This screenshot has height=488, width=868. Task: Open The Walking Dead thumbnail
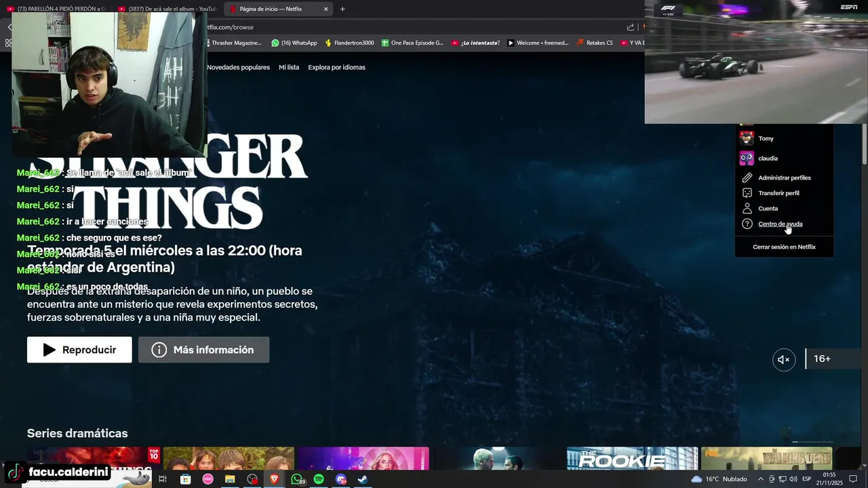click(x=766, y=458)
